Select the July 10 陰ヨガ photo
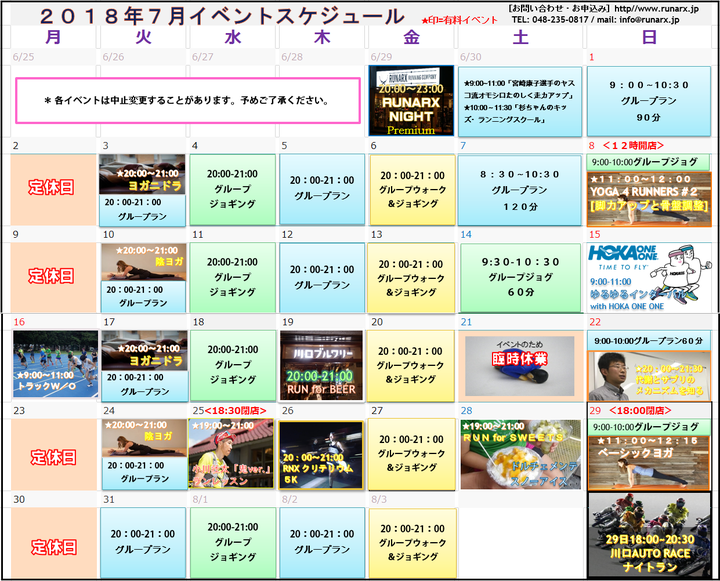 pyautogui.click(x=144, y=262)
